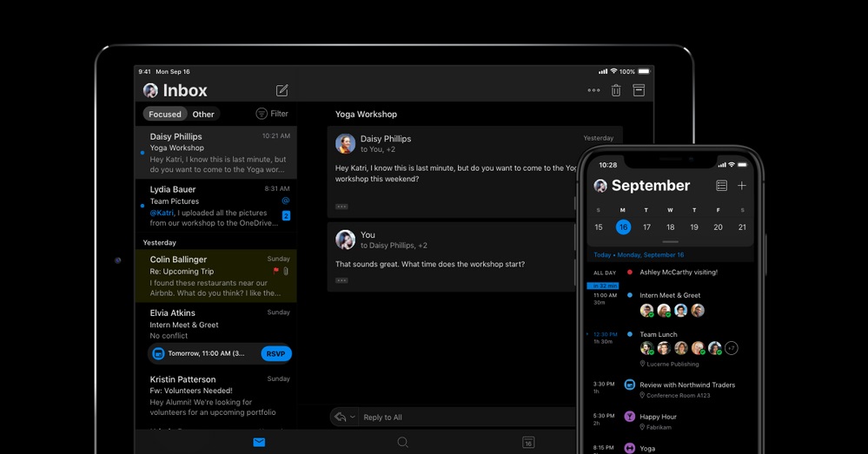868x454 pixels.
Task: Archive the Yoga Workshop email
Action: 639,90
